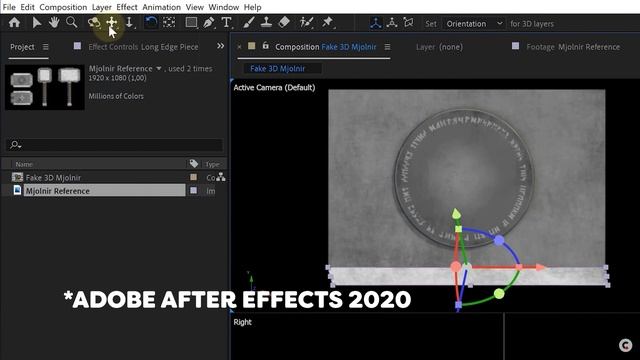
Task: Select the Brush tool
Action: coord(248,22)
